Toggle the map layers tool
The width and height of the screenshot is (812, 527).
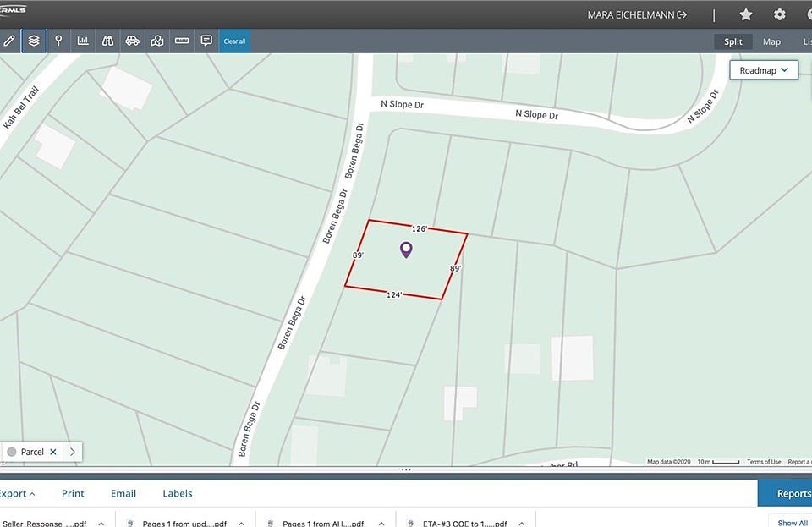point(34,41)
